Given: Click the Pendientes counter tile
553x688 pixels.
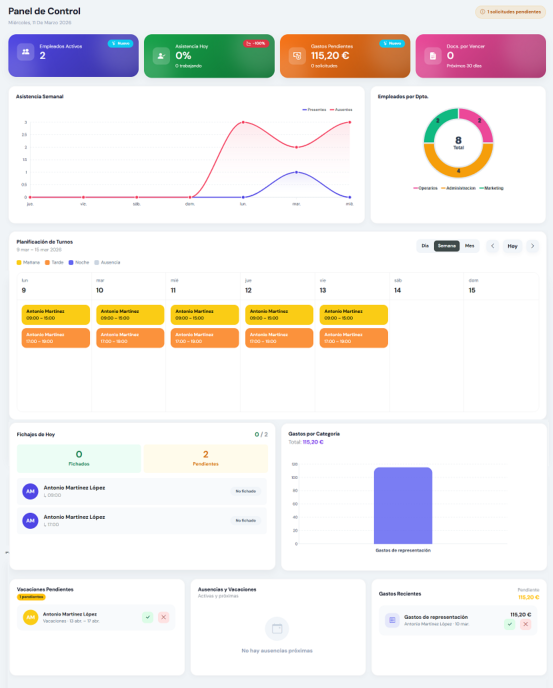Looking at the screenshot, I should tap(205, 459).
